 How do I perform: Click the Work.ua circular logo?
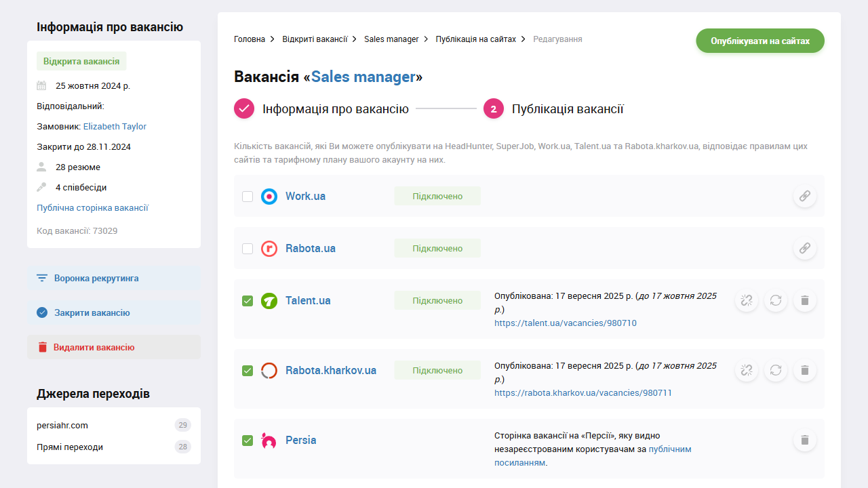click(269, 196)
